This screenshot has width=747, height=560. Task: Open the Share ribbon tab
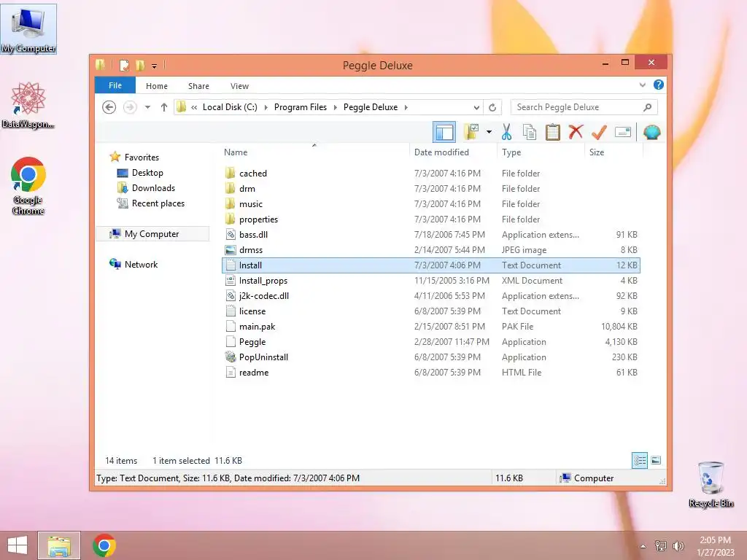point(198,86)
